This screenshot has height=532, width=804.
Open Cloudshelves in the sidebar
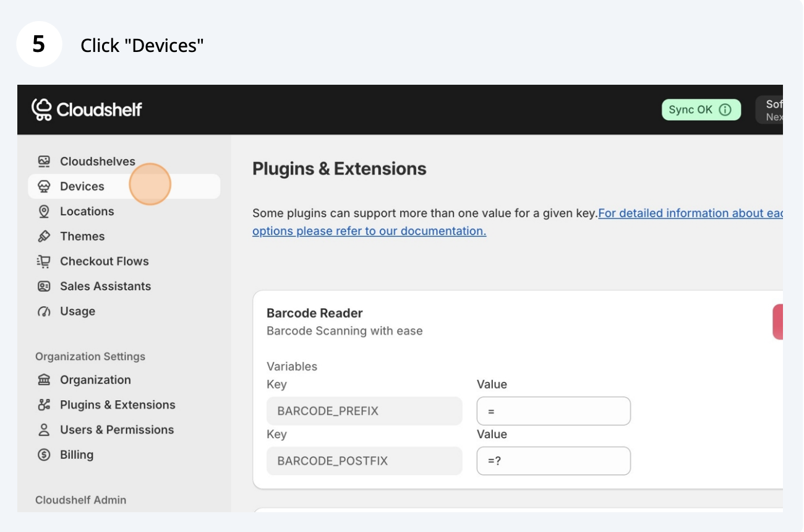tap(124, 161)
